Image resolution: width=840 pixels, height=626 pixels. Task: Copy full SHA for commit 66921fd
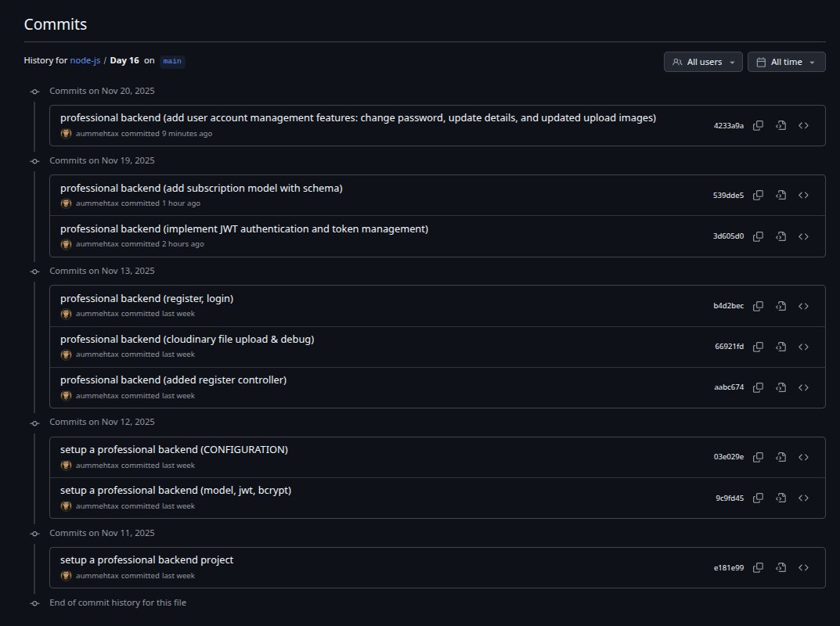click(x=758, y=347)
